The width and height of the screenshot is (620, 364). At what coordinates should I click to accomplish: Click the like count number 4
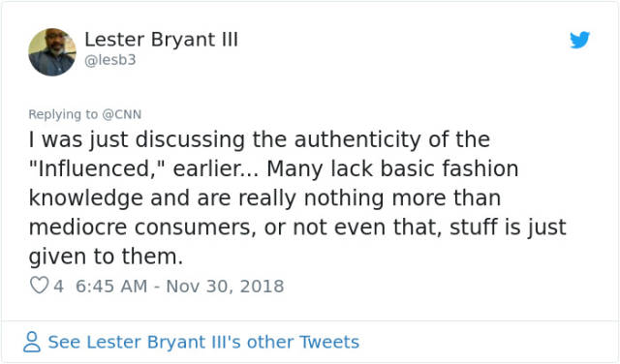(x=58, y=287)
